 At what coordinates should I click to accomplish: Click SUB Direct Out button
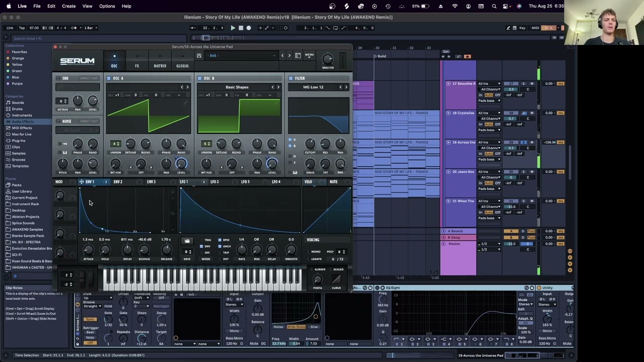tap(89, 78)
